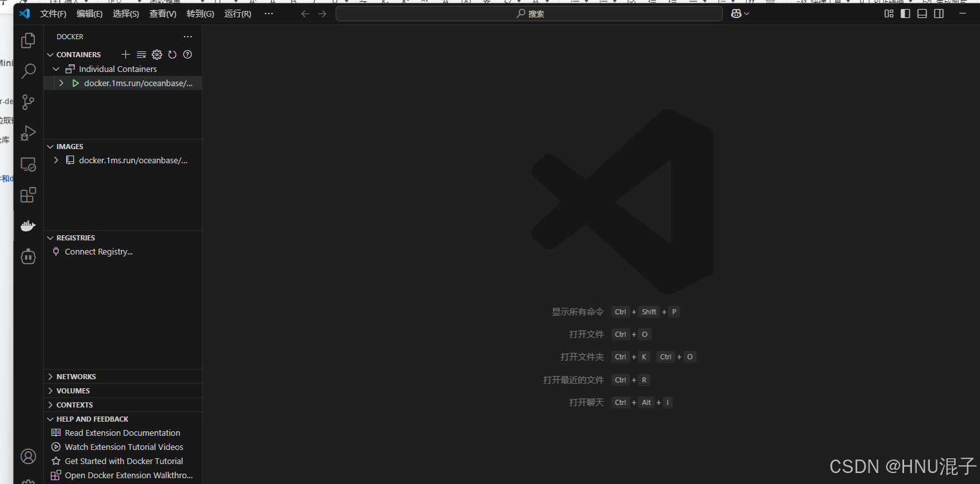980x484 pixels.
Task: Click Watch Extension Tutorial Videos
Action: point(123,447)
